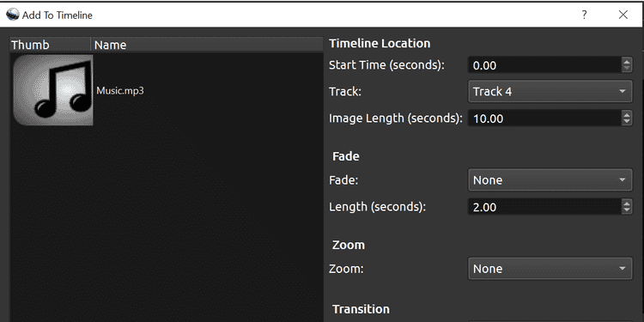Image resolution: width=644 pixels, height=322 pixels.
Task: Select the Music.mp3 file name
Action: [120, 90]
